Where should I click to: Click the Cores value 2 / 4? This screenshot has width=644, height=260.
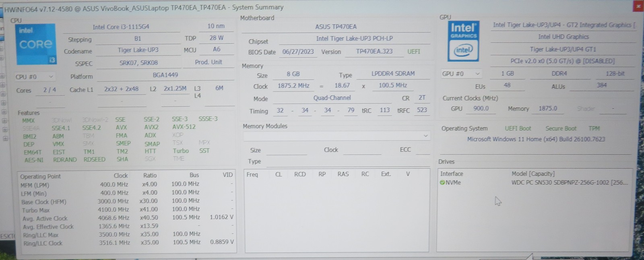50,90
